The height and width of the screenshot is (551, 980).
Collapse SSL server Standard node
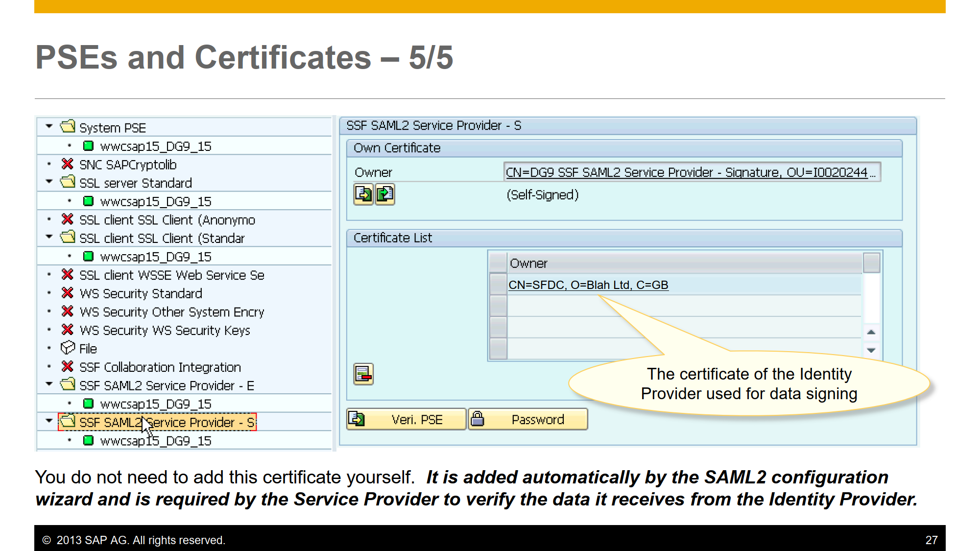coord(49,182)
